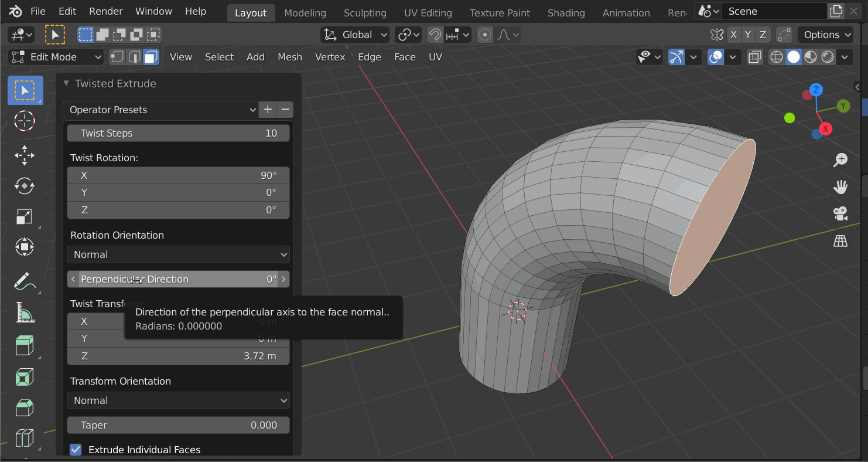868x462 pixels.
Task: Choose the Measure tool
Action: point(25,312)
